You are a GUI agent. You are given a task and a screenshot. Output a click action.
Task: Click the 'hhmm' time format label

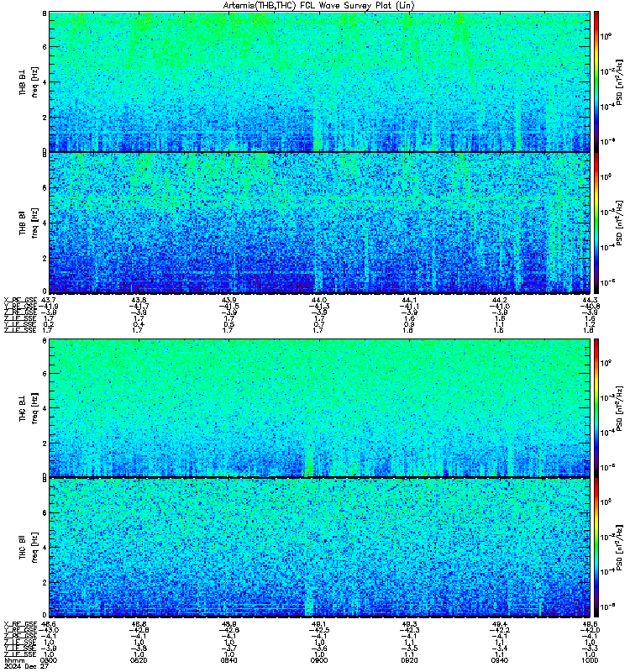tap(14, 660)
